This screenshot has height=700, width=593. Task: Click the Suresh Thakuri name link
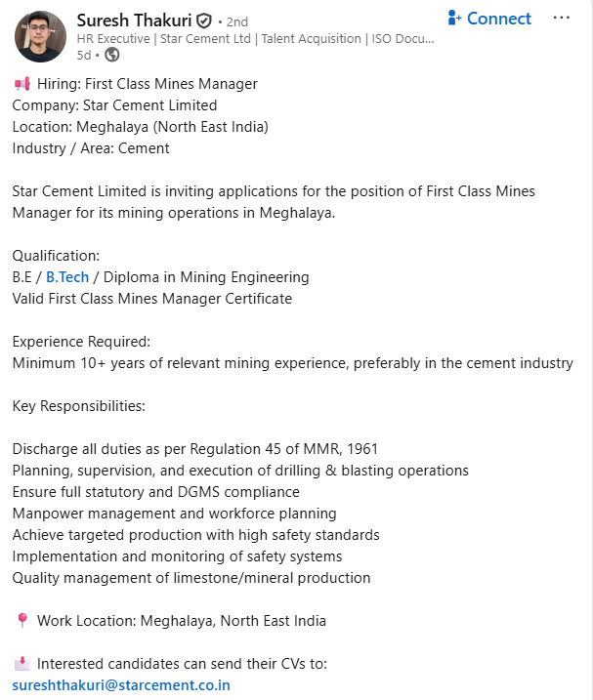click(134, 20)
